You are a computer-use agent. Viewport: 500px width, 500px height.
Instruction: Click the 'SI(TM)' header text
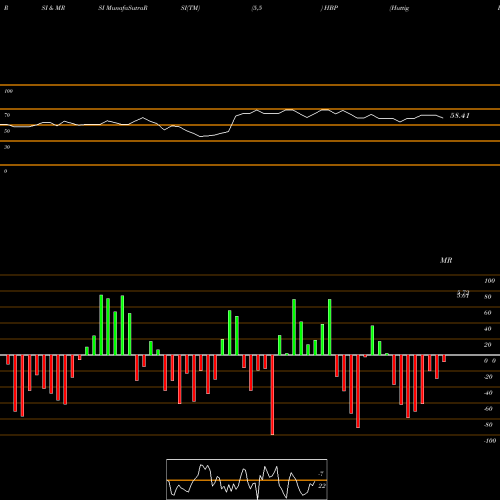[190, 8]
